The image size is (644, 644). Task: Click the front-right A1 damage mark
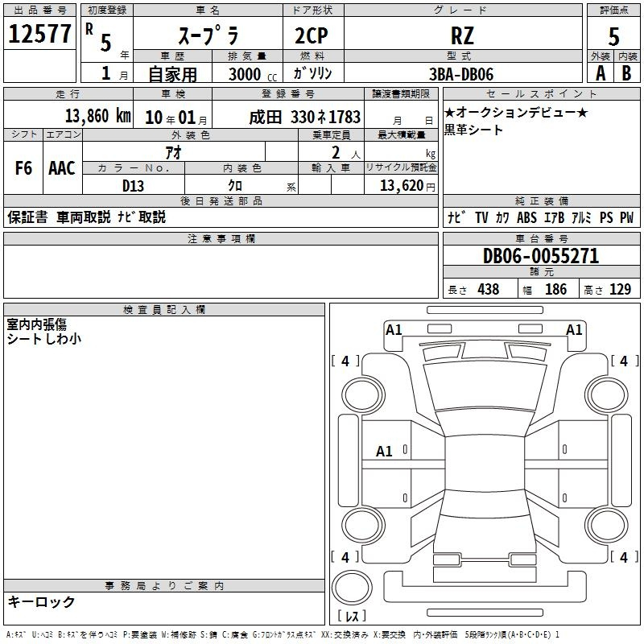(x=574, y=330)
